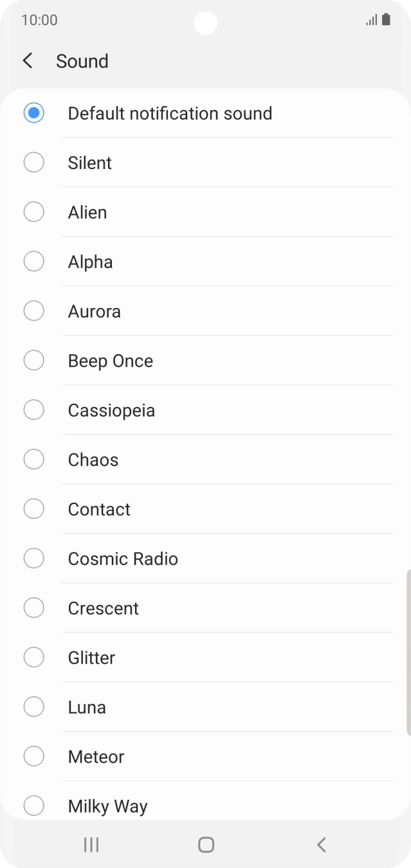Image resolution: width=411 pixels, height=868 pixels.
Task: Tap the back arrow next to Sound
Action: click(x=27, y=60)
